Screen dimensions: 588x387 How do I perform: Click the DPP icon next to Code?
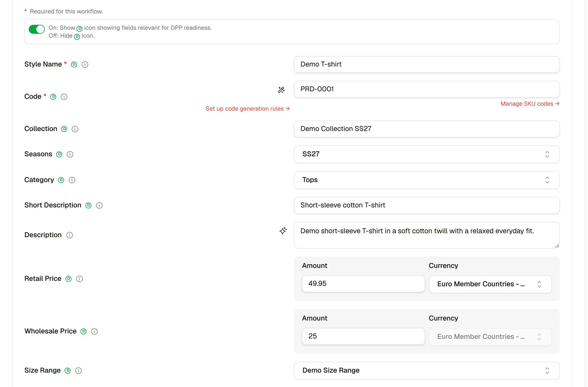pyautogui.click(x=53, y=97)
